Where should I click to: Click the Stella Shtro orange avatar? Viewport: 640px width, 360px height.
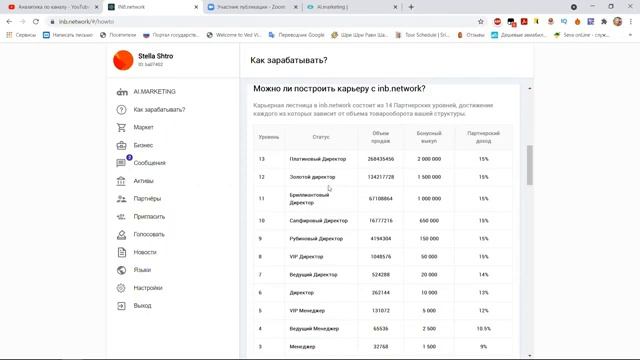click(x=123, y=60)
